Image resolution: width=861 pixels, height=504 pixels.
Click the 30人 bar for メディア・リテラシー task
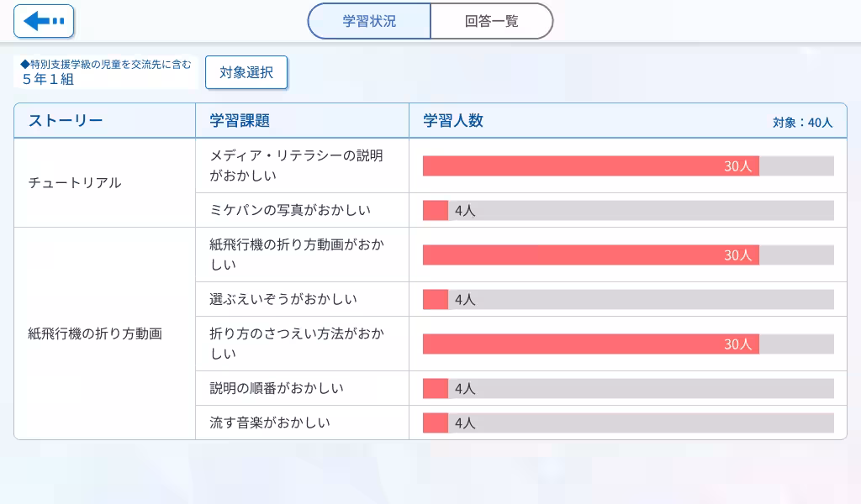tap(589, 165)
